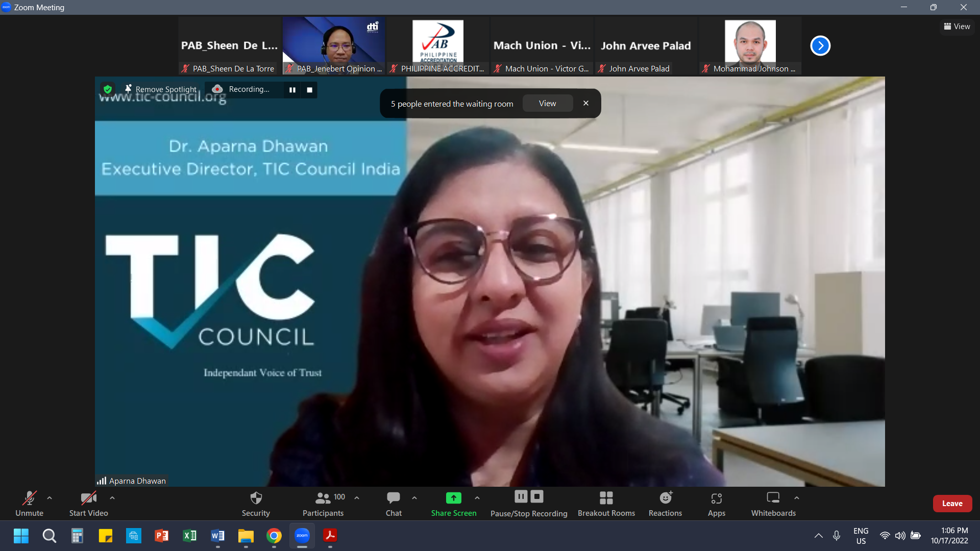Expand video options arrow beside Start Video
This screenshot has height=551, width=980.
click(112, 497)
